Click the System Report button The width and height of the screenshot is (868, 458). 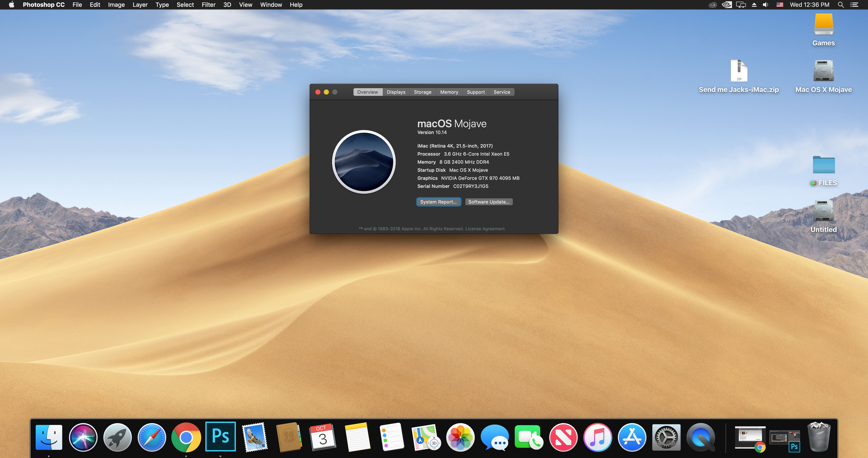click(438, 202)
